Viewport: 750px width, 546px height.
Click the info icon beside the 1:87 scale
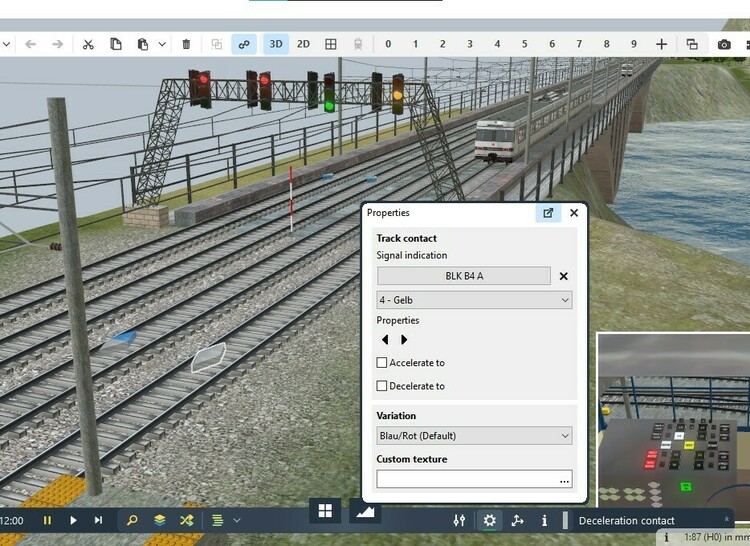coord(666,538)
